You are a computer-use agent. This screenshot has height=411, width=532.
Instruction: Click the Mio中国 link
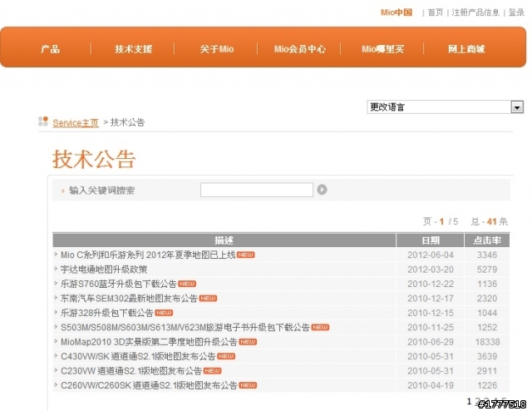(397, 12)
